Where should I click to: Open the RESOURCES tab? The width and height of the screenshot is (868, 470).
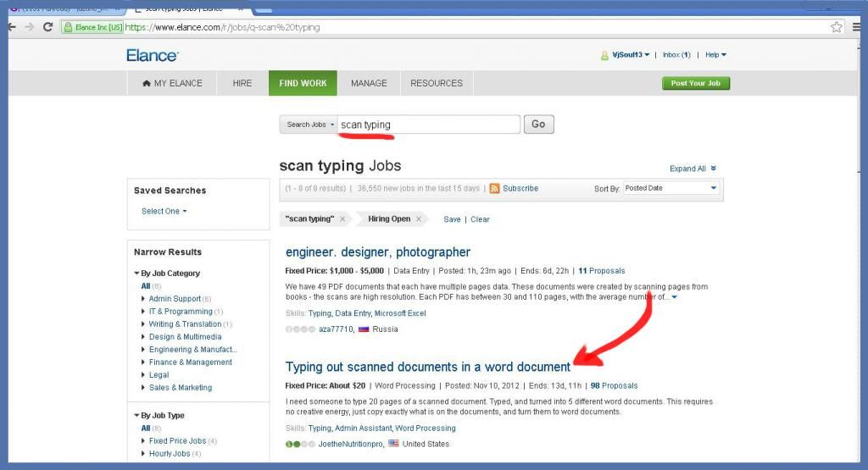pos(437,83)
